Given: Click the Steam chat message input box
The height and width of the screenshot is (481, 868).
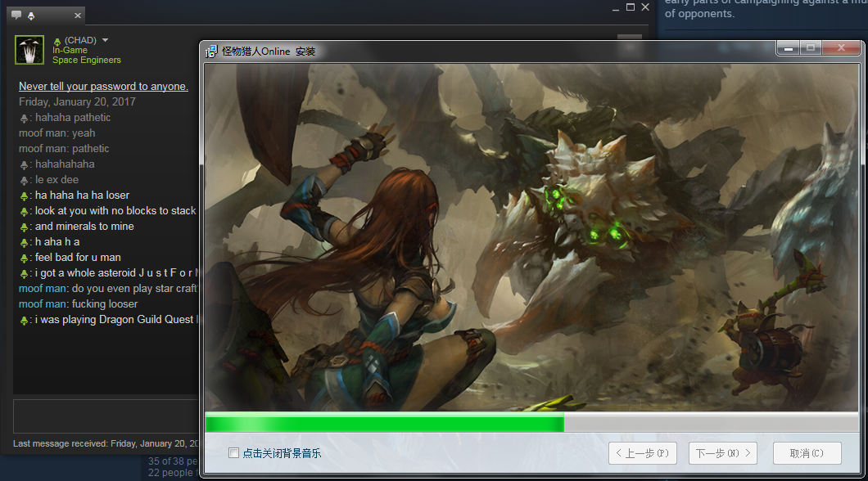Looking at the screenshot, I should click(x=106, y=416).
